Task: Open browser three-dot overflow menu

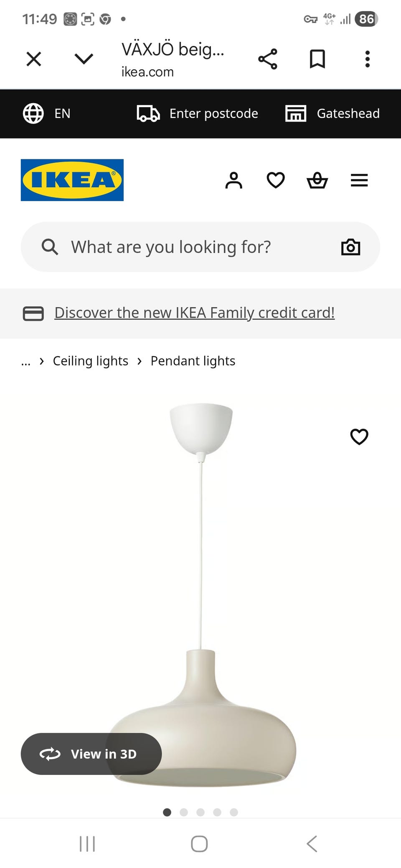Action: point(368,59)
